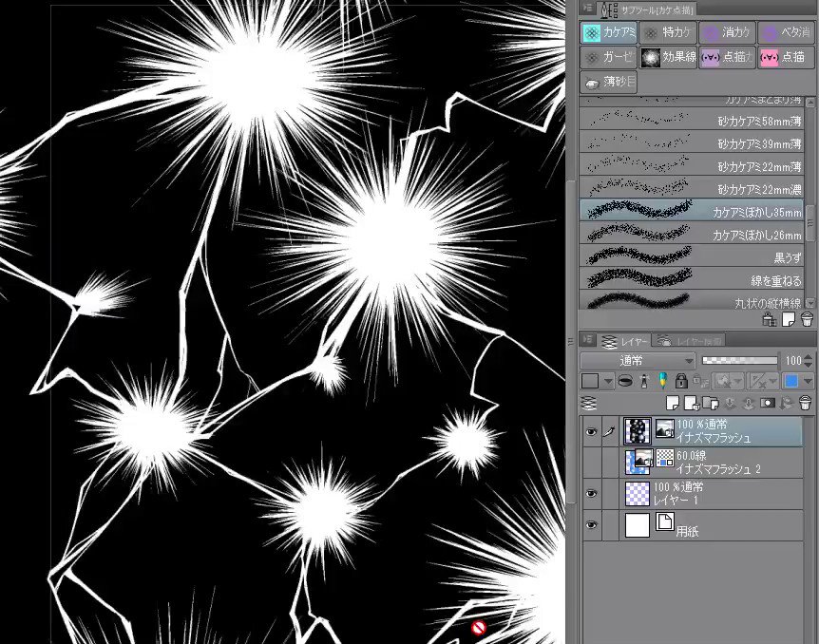Viewport: 819px width, 644px height.
Task: Create a new vector layer
Action: pyautogui.click(x=692, y=403)
